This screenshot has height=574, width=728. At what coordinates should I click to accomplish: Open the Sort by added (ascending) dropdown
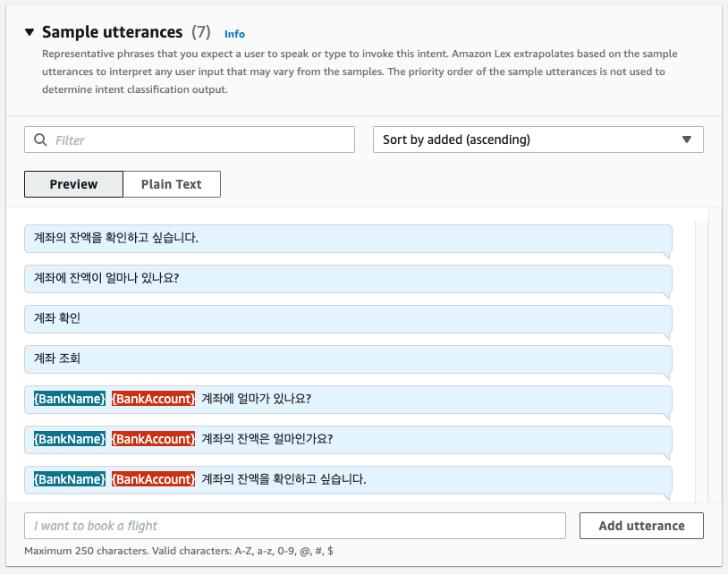(x=538, y=139)
